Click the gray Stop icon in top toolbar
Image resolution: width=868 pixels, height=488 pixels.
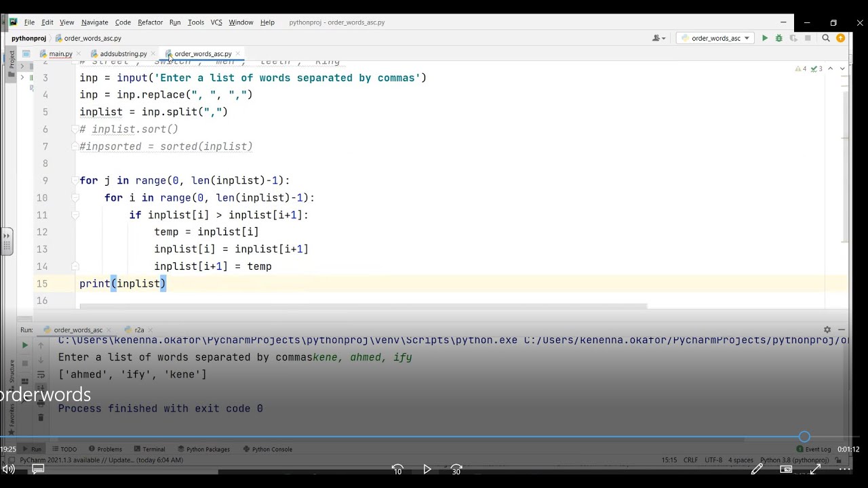(x=808, y=39)
